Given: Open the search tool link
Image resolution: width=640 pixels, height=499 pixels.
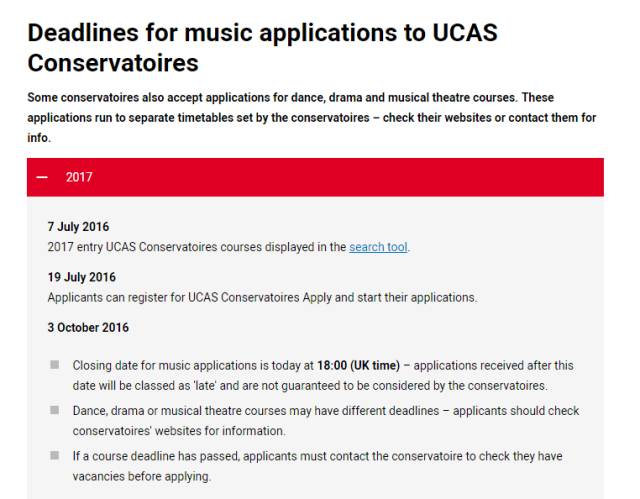Looking at the screenshot, I should pyautogui.click(x=378, y=247).
